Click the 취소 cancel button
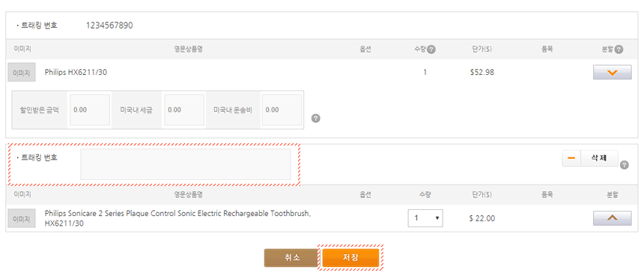 click(291, 258)
